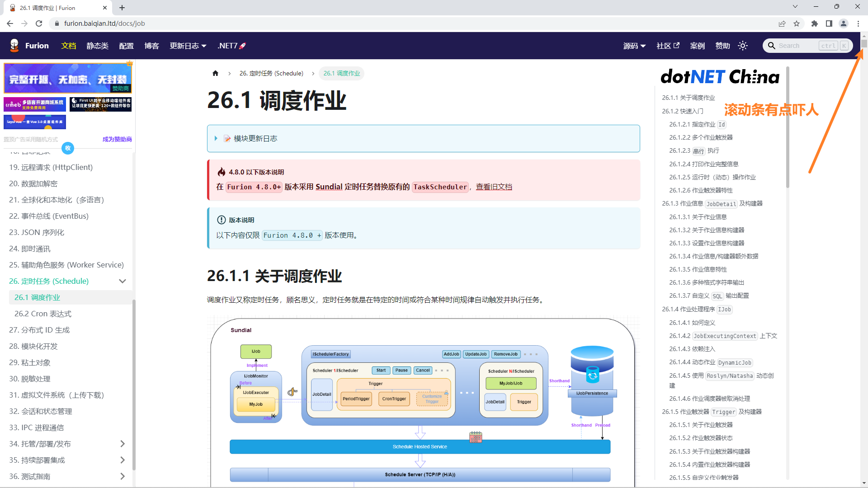Open browser extensions puzzle icon

coord(814,23)
